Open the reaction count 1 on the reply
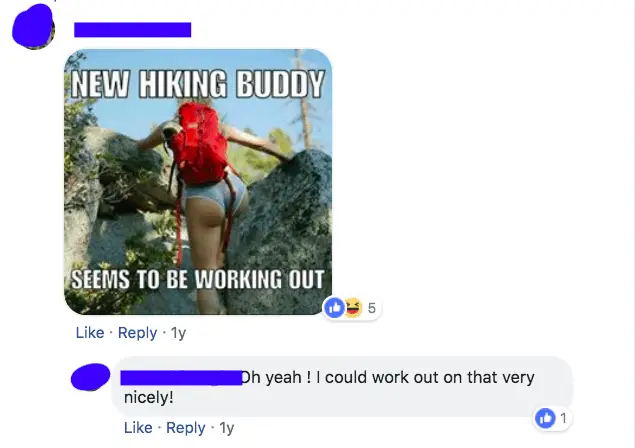 tap(563, 418)
